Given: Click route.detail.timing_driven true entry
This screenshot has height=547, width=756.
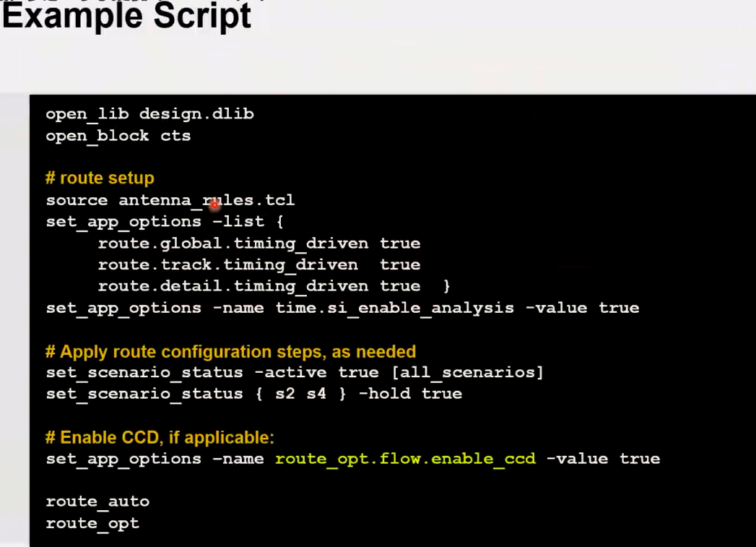Looking at the screenshot, I should click(253, 286).
